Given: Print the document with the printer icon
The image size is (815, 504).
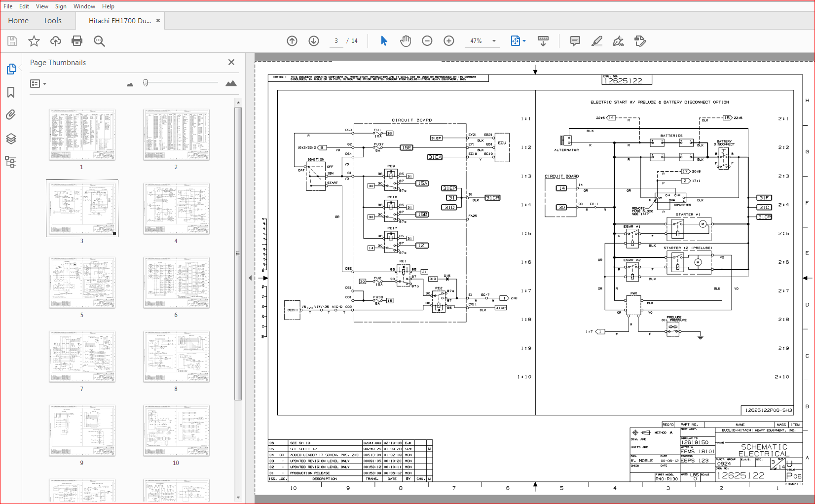Looking at the screenshot, I should pyautogui.click(x=77, y=41).
